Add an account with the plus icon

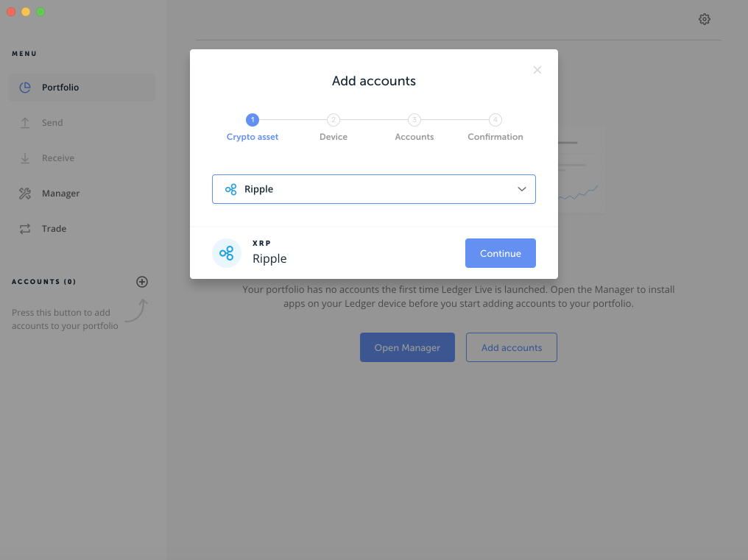click(x=141, y=281)
